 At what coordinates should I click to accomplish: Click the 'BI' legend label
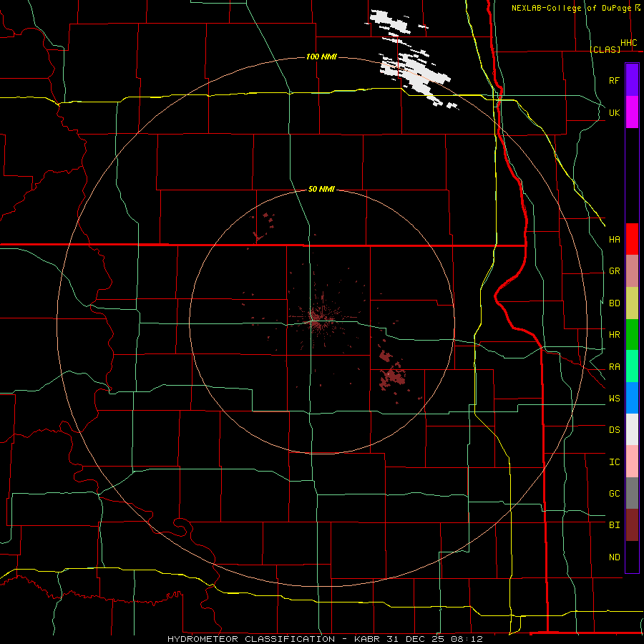[x=614, y=525]
